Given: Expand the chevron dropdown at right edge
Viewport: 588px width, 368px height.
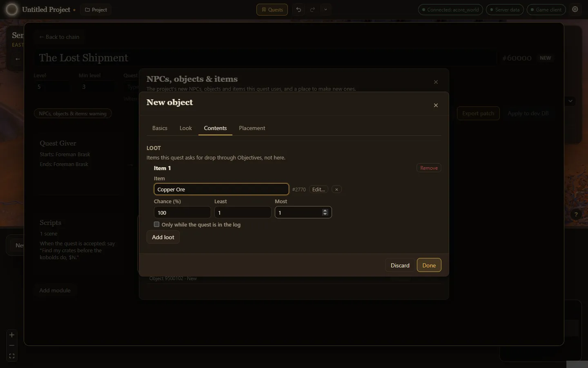Looking at the screenshot, I should tap(570, 101).
